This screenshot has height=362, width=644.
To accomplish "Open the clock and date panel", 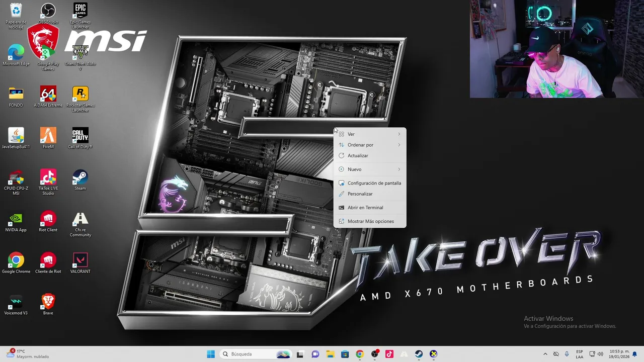I will coord(619,354).
